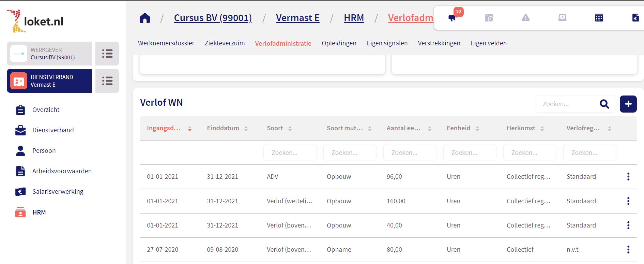Follow the Vermast E breadcrumb link

[x=297, y=18]
